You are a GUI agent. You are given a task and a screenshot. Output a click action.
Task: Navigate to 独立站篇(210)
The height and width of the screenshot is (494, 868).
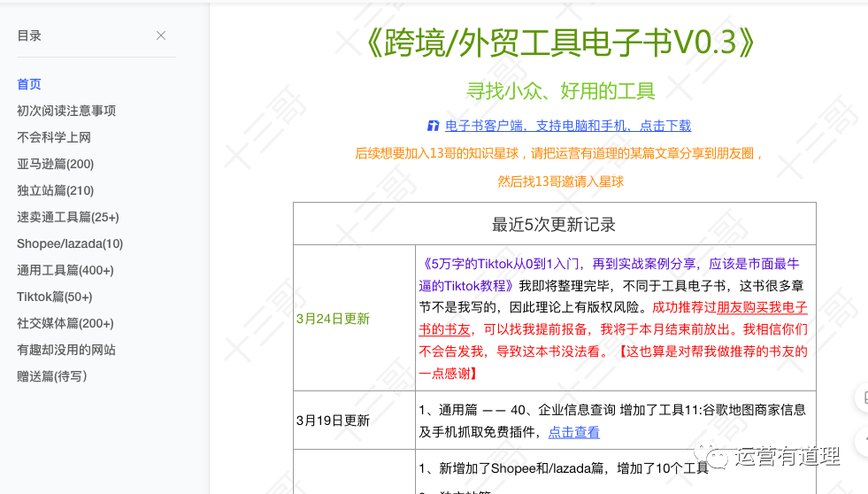pos(55,190)
